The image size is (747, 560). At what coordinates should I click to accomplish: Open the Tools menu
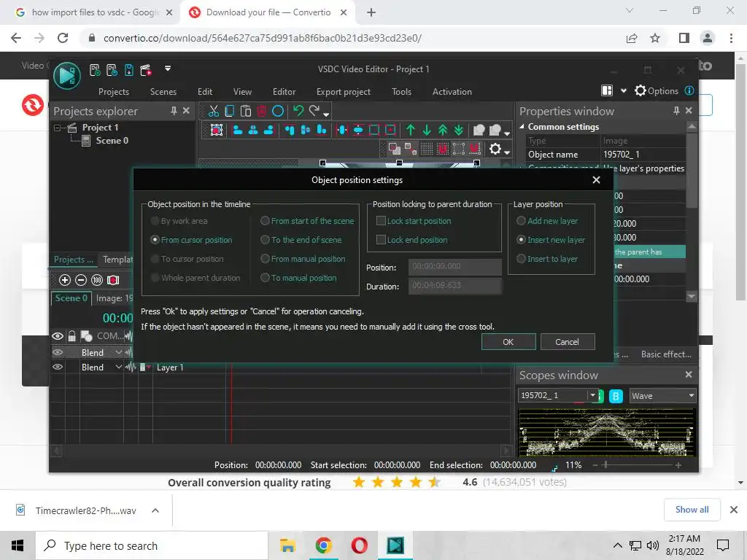[x=402, y=92]
